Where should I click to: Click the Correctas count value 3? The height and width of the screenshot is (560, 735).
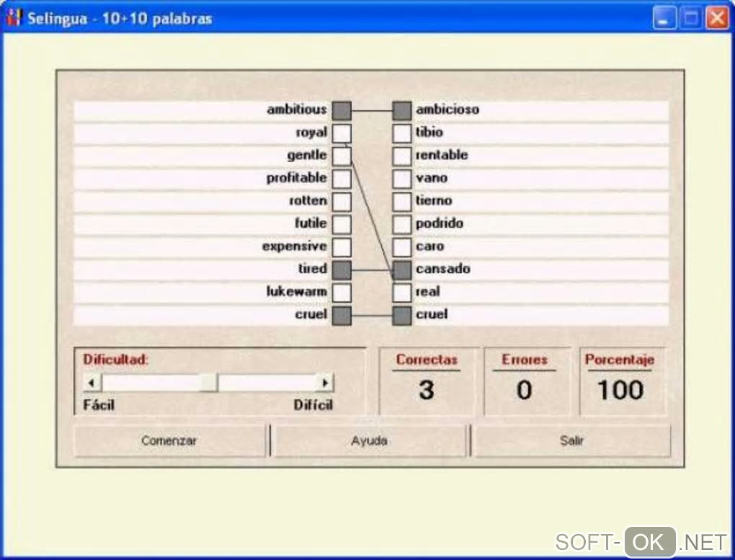tap(427, 390)
